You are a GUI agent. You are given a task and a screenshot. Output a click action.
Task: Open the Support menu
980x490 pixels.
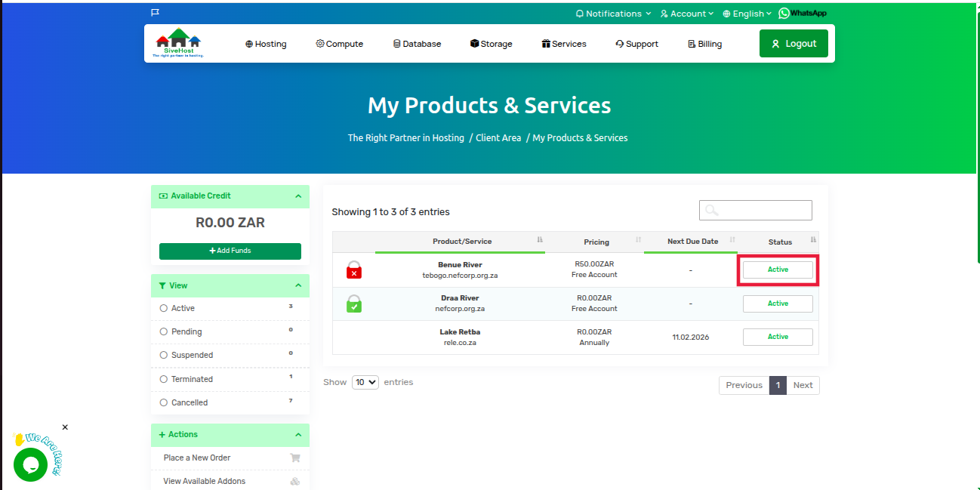[636, 44]
